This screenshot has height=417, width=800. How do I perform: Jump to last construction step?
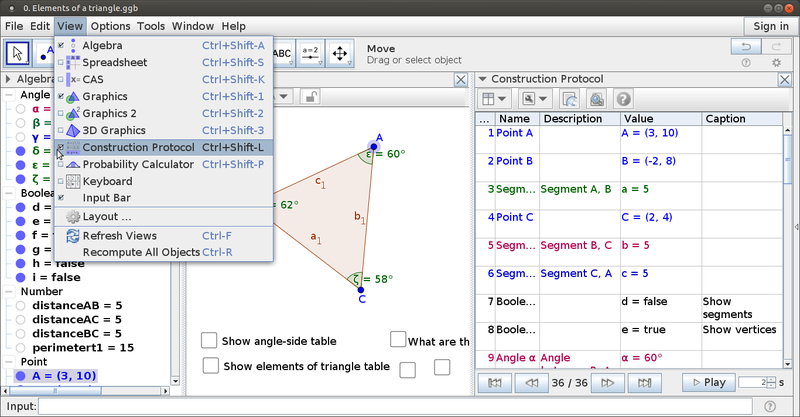tap(644, 382)
